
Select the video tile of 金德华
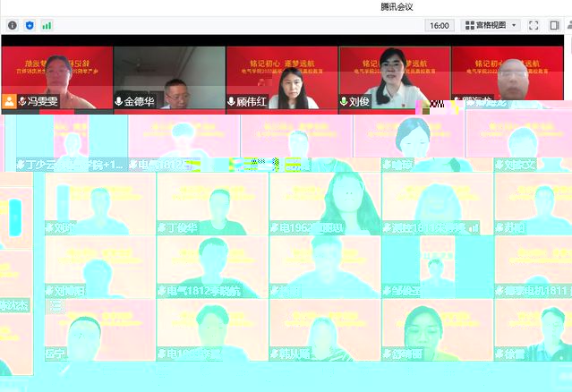(x=169, y=78)
